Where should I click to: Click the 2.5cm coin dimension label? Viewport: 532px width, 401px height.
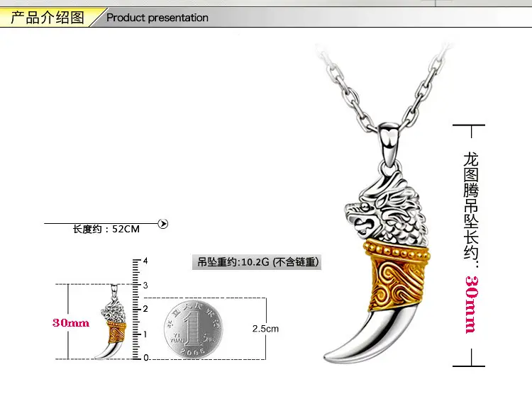tap(265, 329)
